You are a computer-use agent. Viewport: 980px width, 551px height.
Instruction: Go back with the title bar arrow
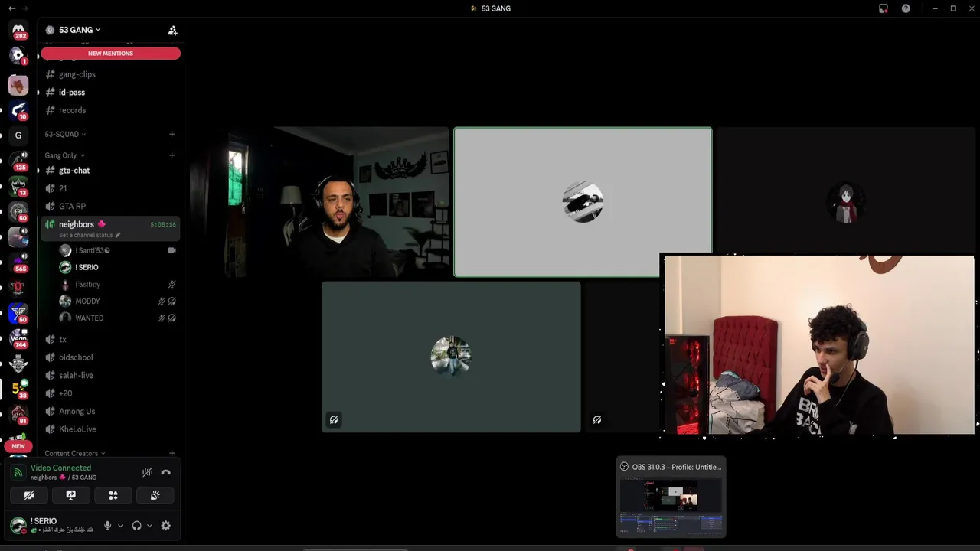point(11,8)
